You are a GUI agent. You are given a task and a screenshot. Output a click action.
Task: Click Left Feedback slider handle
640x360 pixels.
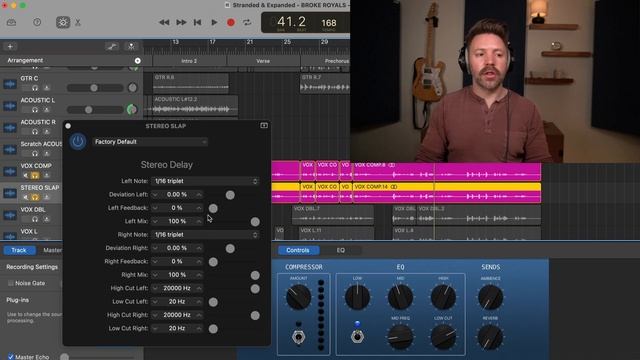(x=213, y=208)
